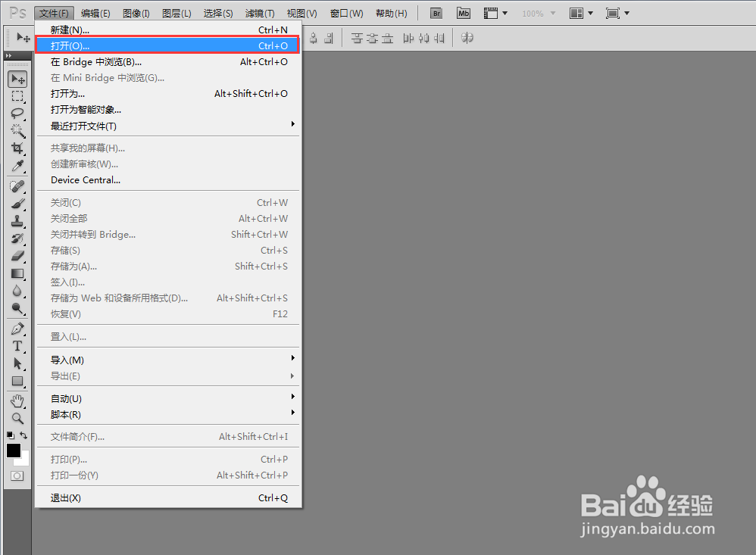Image resolution: width=756 pixels, height=555 pixels.
Task: Expand the toolbox double-arrow toggle
Action: coord(8,56)
